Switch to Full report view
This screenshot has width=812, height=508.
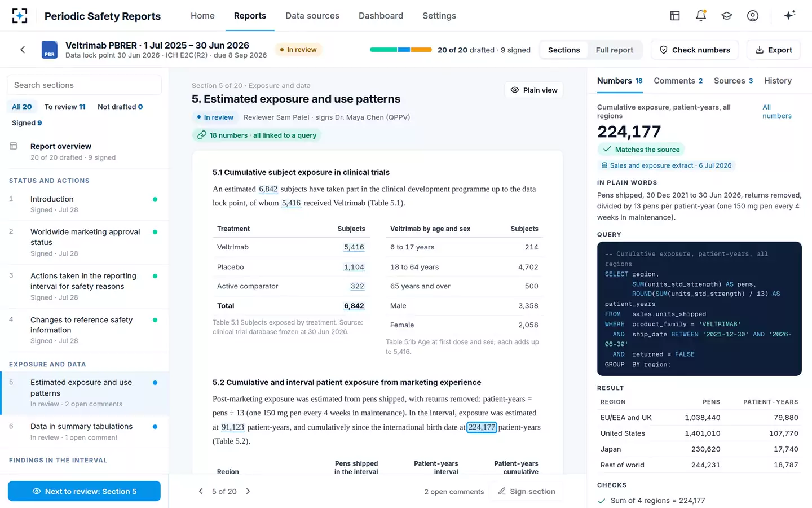pyautogui.click(x=614, y=50)
